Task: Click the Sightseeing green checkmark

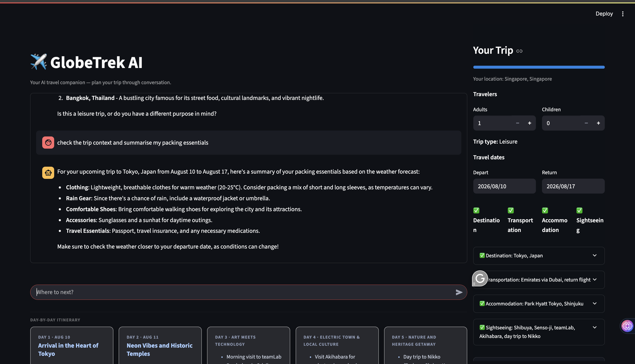Action: click(579, 211)
